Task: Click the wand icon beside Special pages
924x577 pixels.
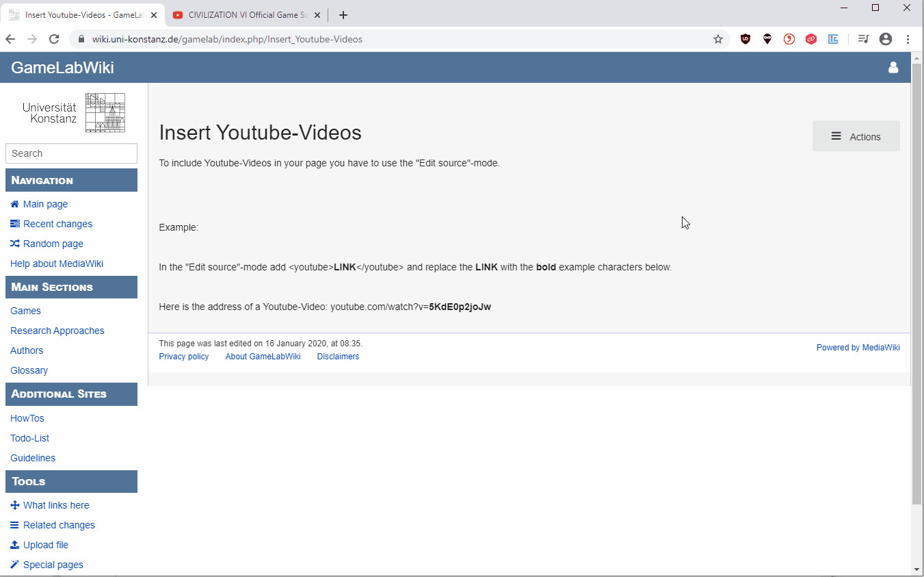Action: [15, 565]
